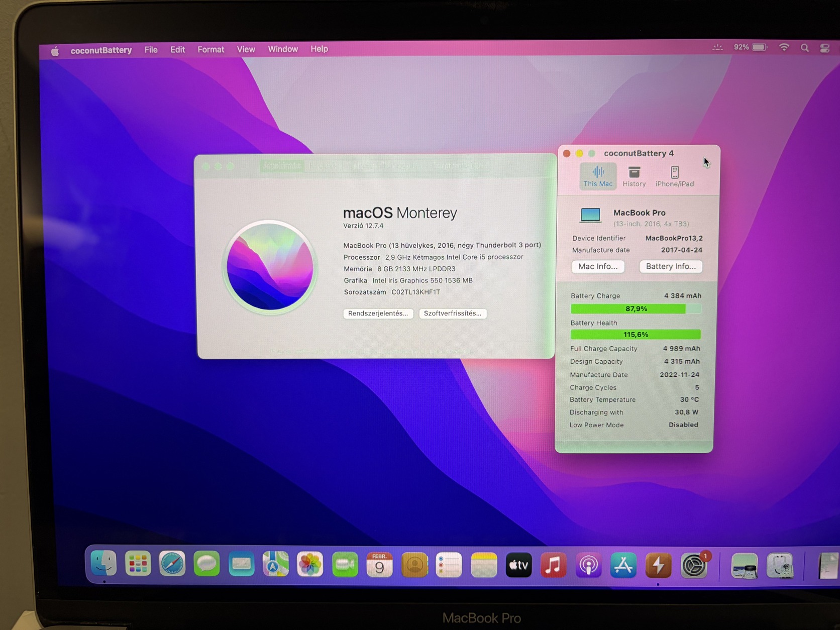
Task: Open Music from the Dock
Action: click(x=553, y=566)
